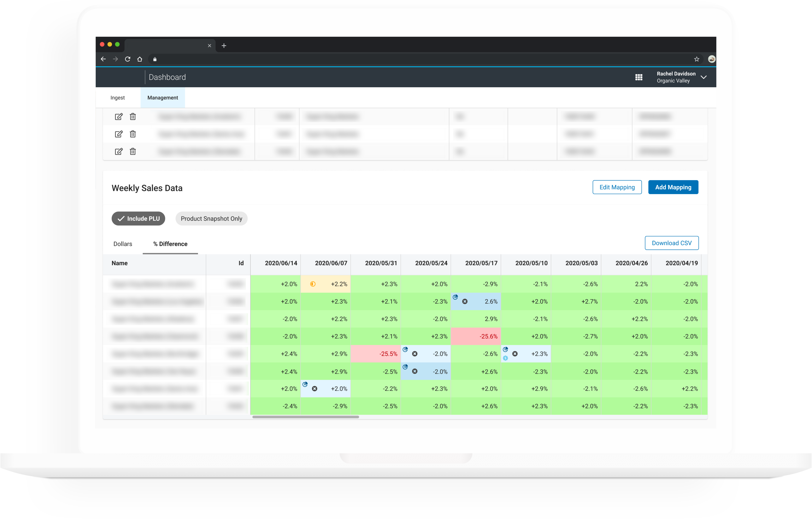Select the Management tab

tap(163, 98)
